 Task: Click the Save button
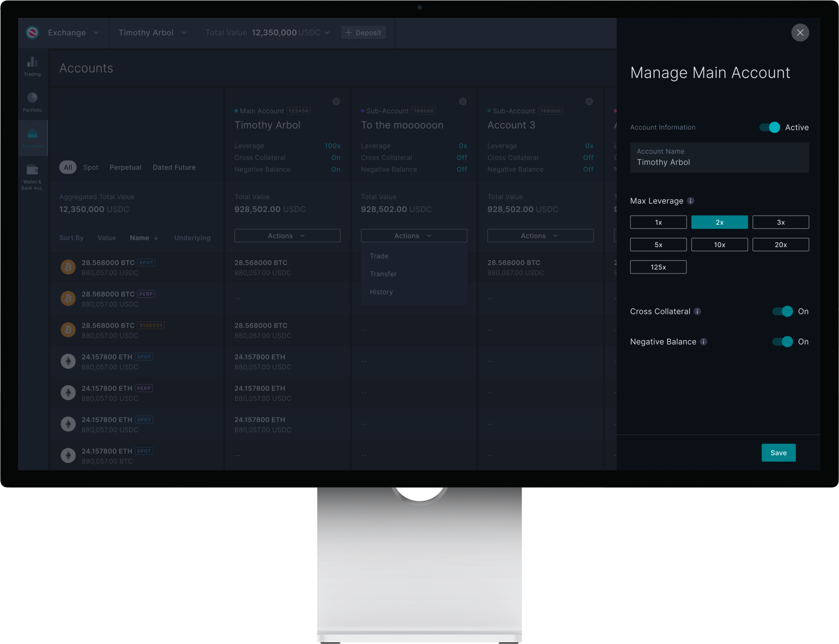[778, 453]
